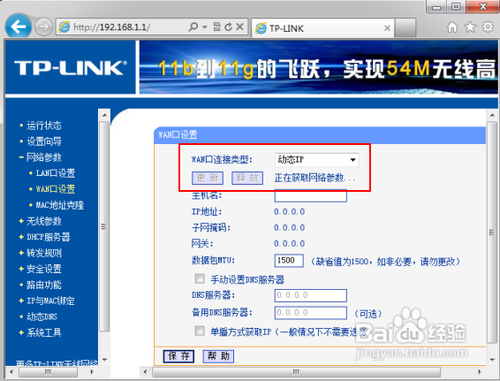This screenshot has width=500, height=381.
Task: Expand IP与MAC绑定 section
Action: coord(50,301)
